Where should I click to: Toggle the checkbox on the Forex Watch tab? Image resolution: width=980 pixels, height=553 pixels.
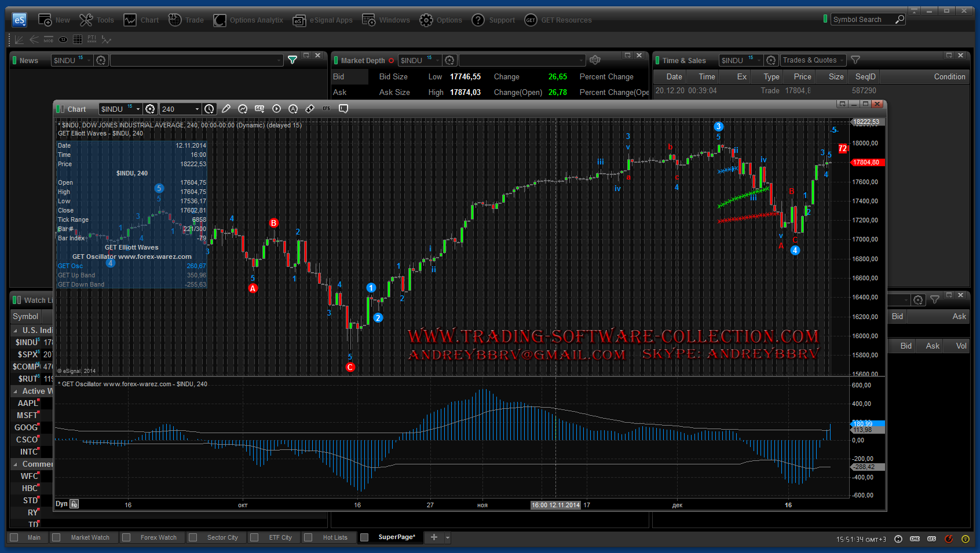click(126, 537)
